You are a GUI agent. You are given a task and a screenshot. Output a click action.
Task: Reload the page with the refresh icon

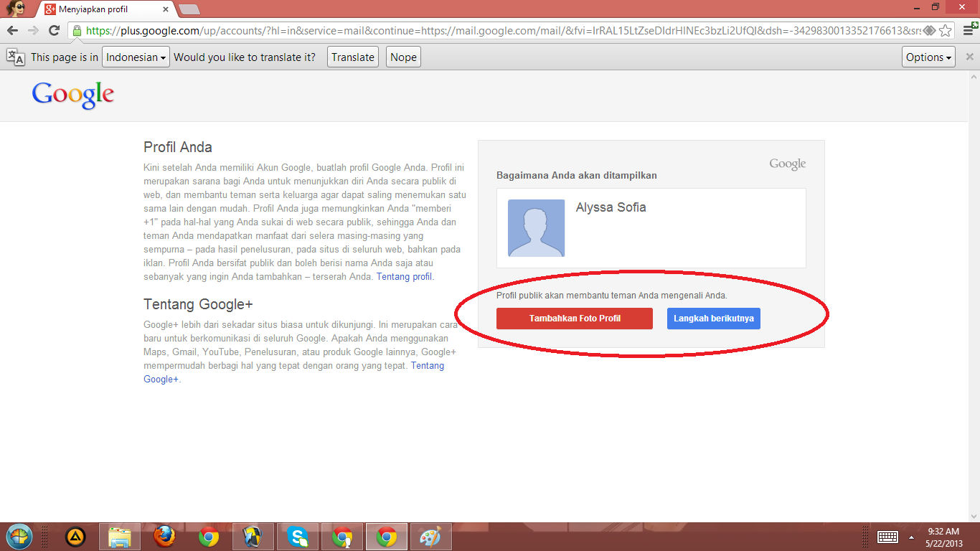(x=54, y=30)
